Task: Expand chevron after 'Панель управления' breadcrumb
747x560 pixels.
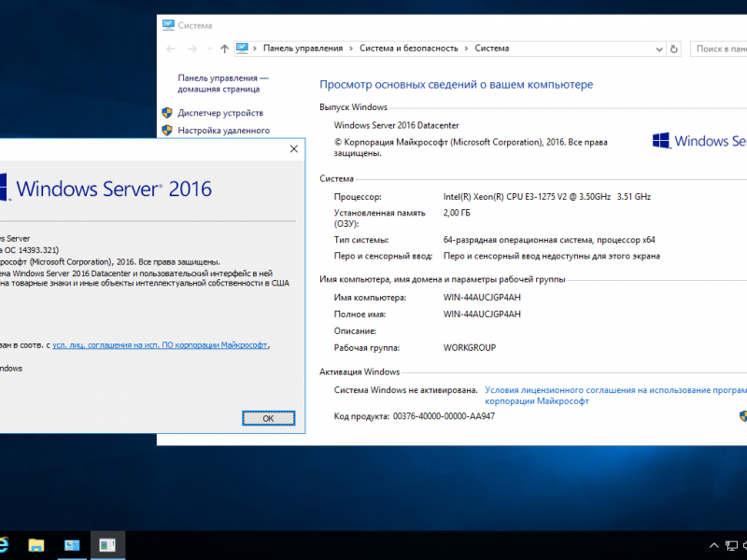Action: click(x=351, y=49)
